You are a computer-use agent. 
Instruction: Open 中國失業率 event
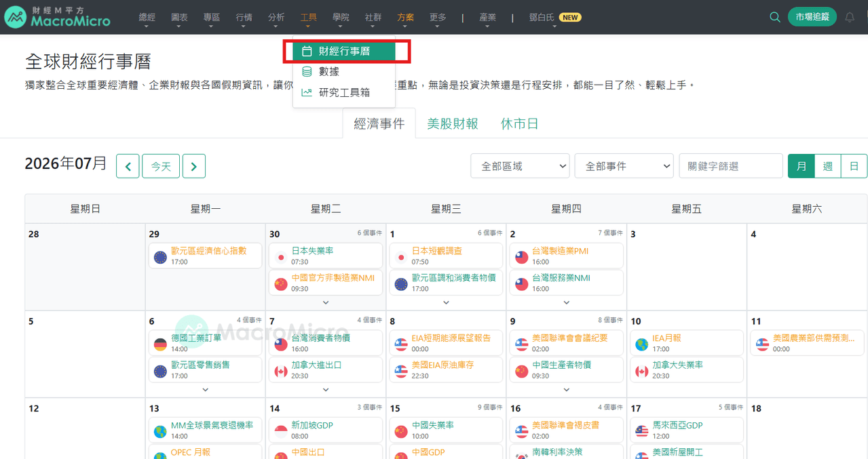click(447, 430)
